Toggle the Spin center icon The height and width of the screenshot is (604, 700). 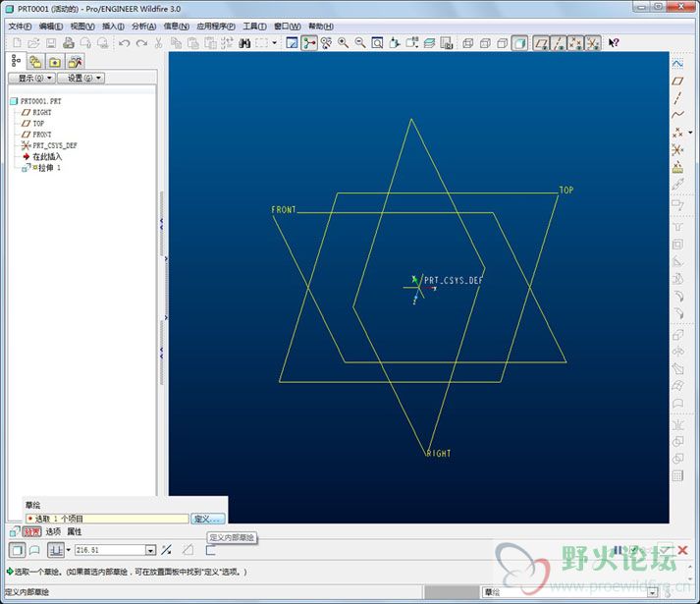(x=309, y=43)
